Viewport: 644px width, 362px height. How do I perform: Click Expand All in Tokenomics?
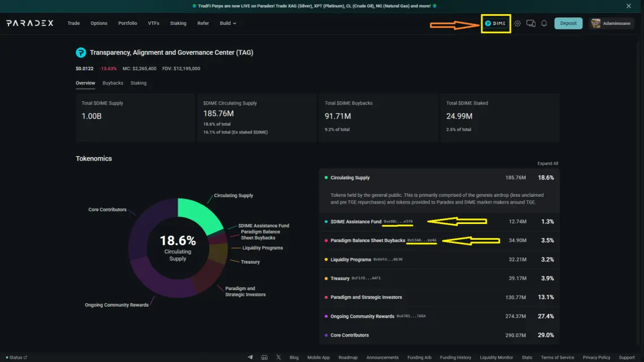pyautogui.click(x=547, y=163)
